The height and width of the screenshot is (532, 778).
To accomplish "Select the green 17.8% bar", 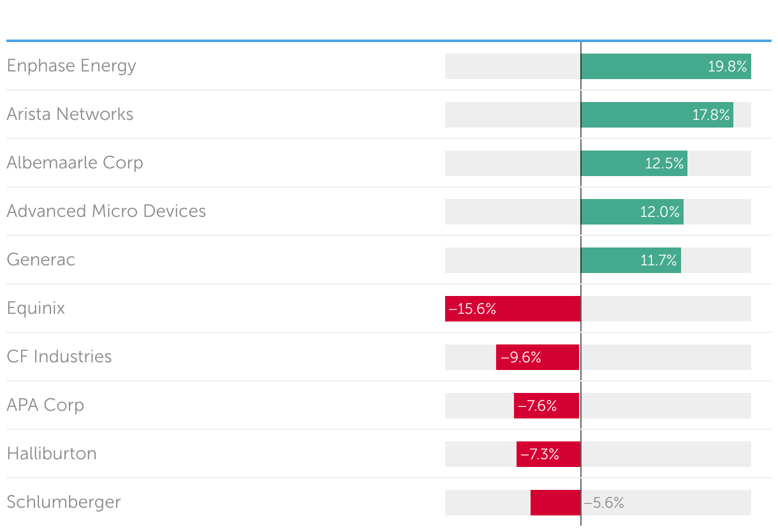I will coord(657,115).
